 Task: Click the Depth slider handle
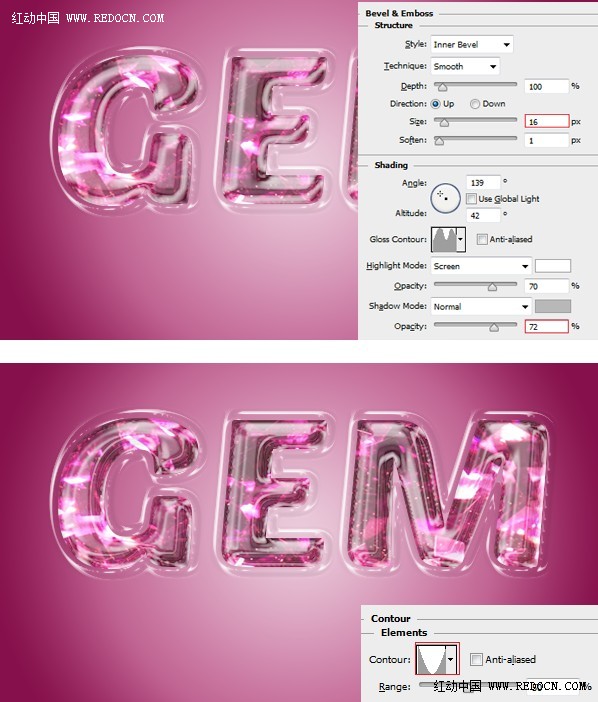[443, 87]
